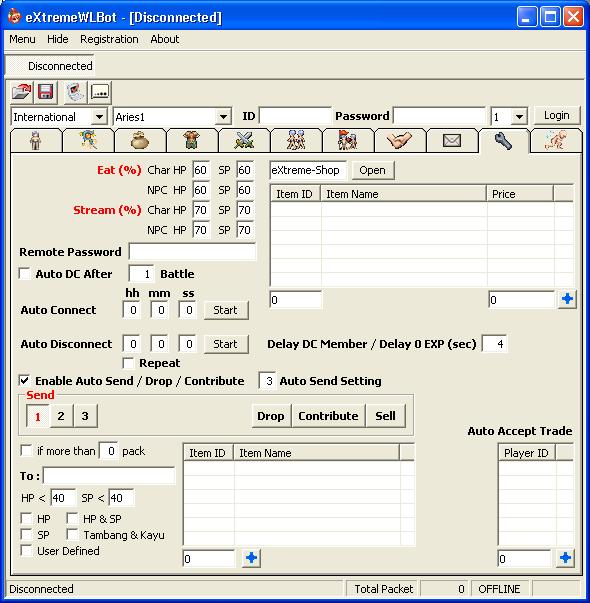Open the dropdown showing 1 beside Login
The image size is (590, 603).
click(x=519, y=117)
